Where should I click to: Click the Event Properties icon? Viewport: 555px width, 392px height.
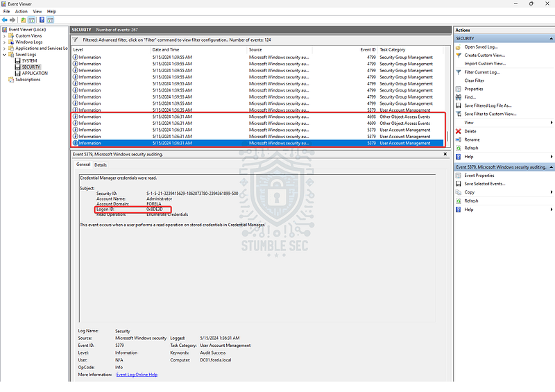click(459, 176)
